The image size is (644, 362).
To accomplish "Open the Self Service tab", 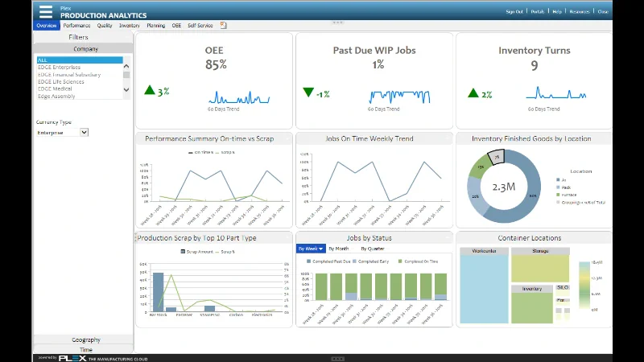I will pyautogui.click(x=200, y=26).
